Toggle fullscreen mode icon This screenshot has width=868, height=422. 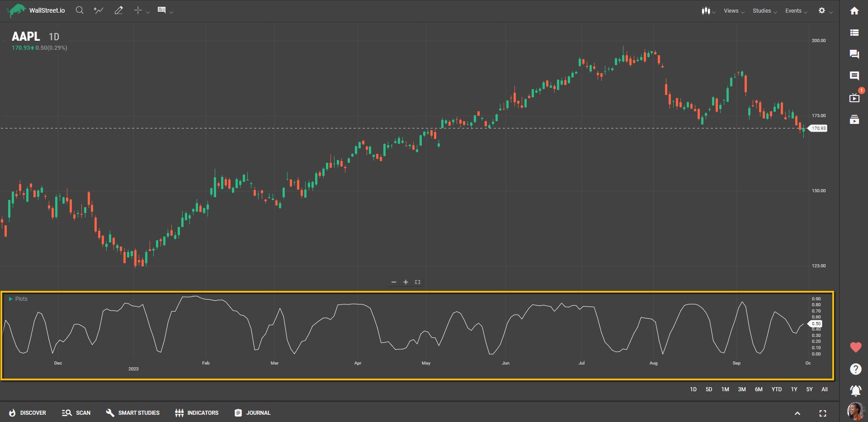(x=823, y=413)
